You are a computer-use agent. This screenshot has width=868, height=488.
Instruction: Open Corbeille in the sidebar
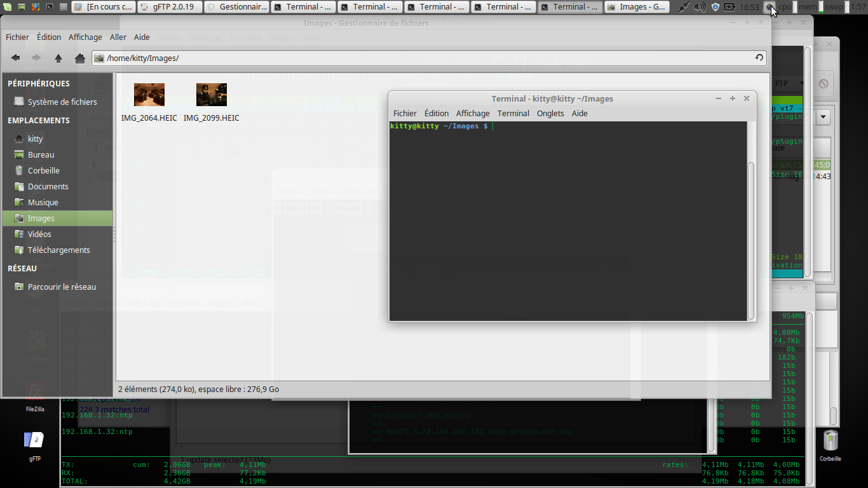point(43,170)
